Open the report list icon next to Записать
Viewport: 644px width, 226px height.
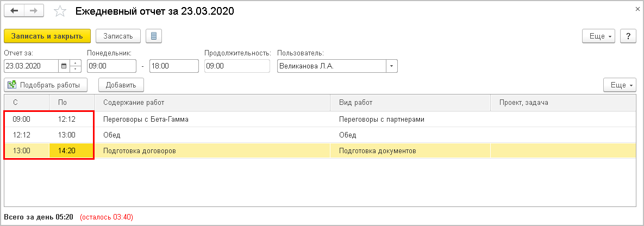tap(154, 36)
